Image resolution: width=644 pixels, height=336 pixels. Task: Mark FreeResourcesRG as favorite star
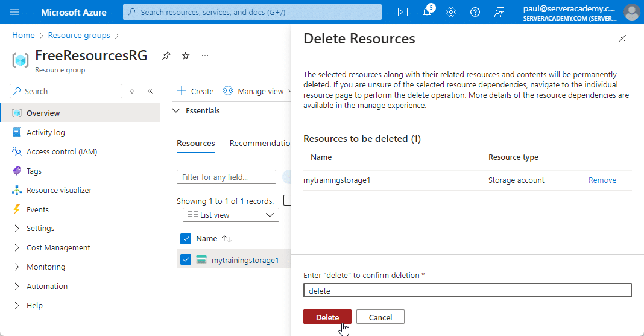click(186, 55)
